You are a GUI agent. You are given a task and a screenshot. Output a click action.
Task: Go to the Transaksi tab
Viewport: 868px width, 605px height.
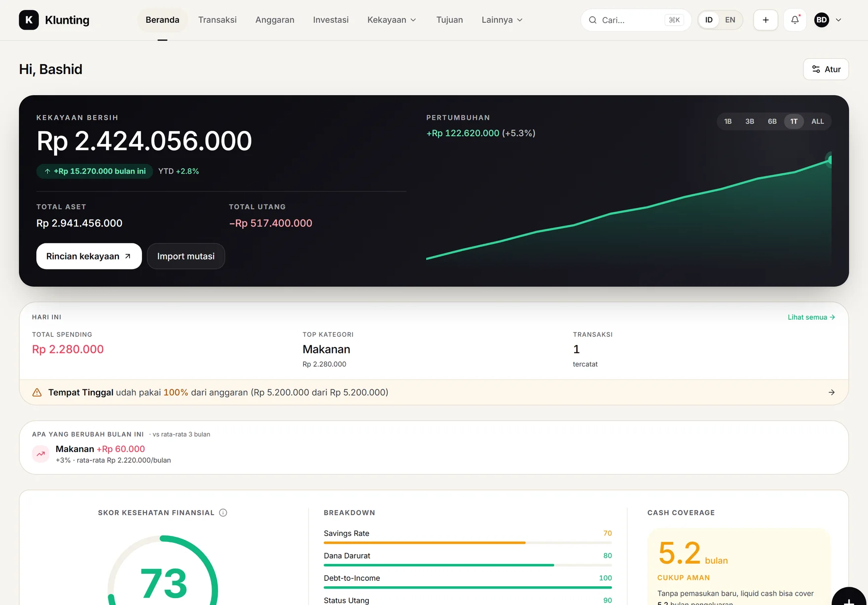pos(217,20)
